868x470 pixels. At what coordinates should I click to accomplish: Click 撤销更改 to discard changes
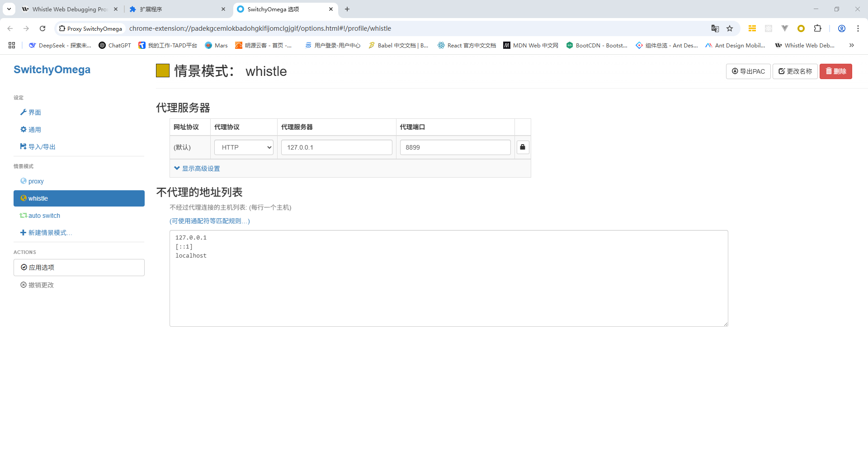click(x=37, y=285)
